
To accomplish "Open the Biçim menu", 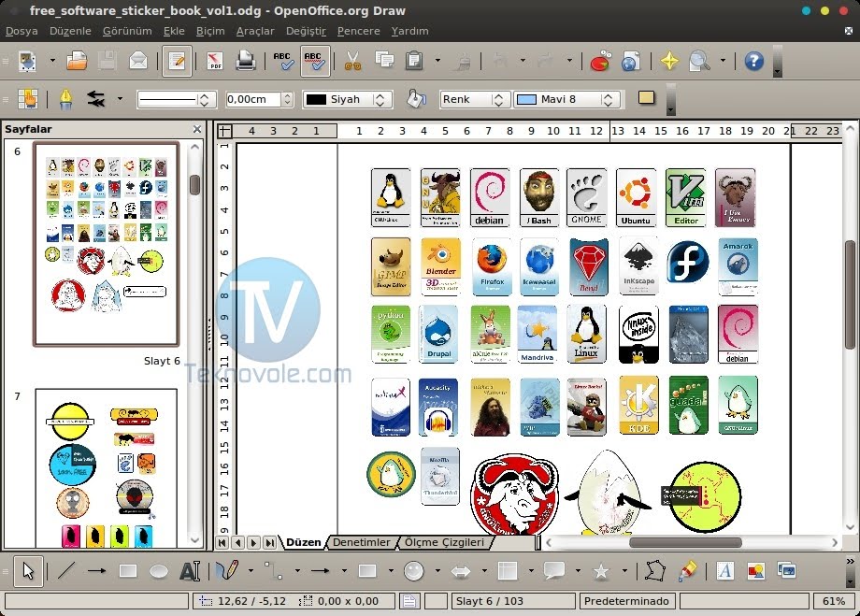I will pos(210,31).
